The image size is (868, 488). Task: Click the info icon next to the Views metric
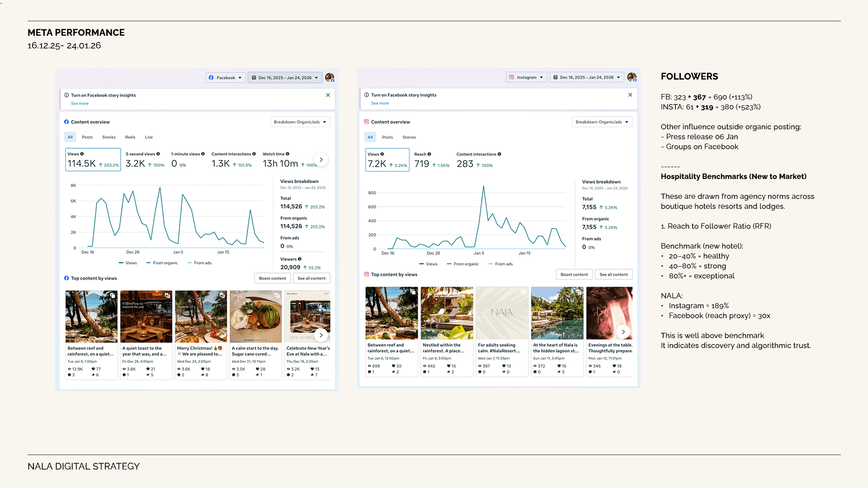click(x=82, y=154)
